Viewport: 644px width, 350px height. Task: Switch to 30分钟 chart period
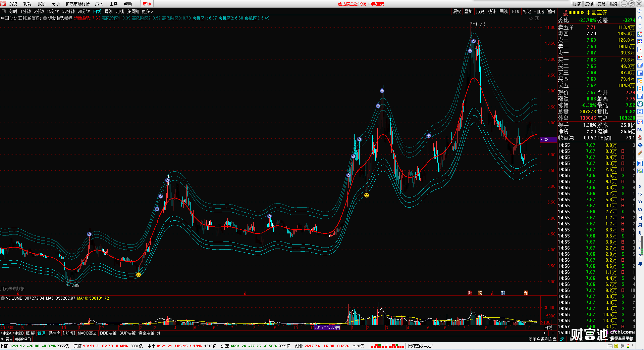[x=68, y=11]
